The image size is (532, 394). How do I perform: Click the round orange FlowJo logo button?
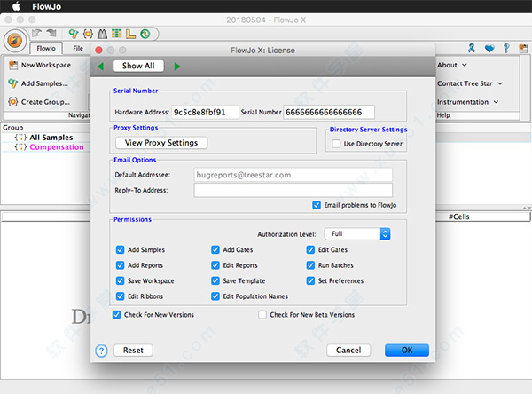(x=15, y=41)
